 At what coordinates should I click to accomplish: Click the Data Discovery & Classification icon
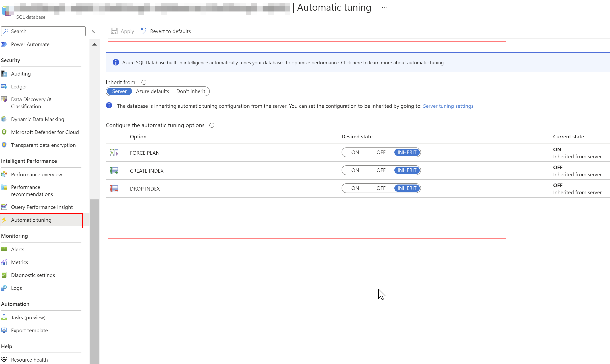point(4,99)
